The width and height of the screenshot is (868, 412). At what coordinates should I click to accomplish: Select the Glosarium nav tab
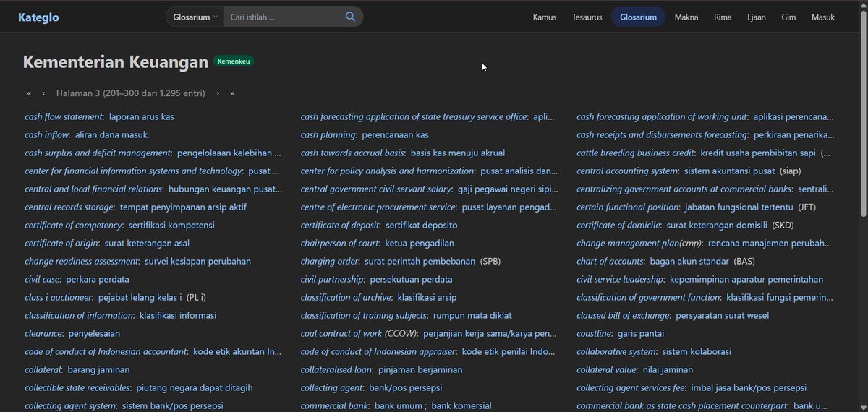pos(638,17)
